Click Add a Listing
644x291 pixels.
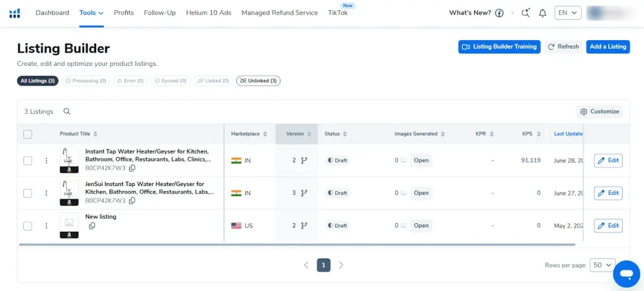pos(608,47)
